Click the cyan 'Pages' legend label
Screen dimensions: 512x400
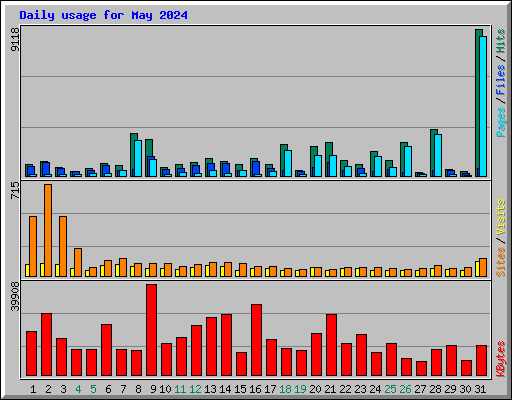click(x=501, y=122)
